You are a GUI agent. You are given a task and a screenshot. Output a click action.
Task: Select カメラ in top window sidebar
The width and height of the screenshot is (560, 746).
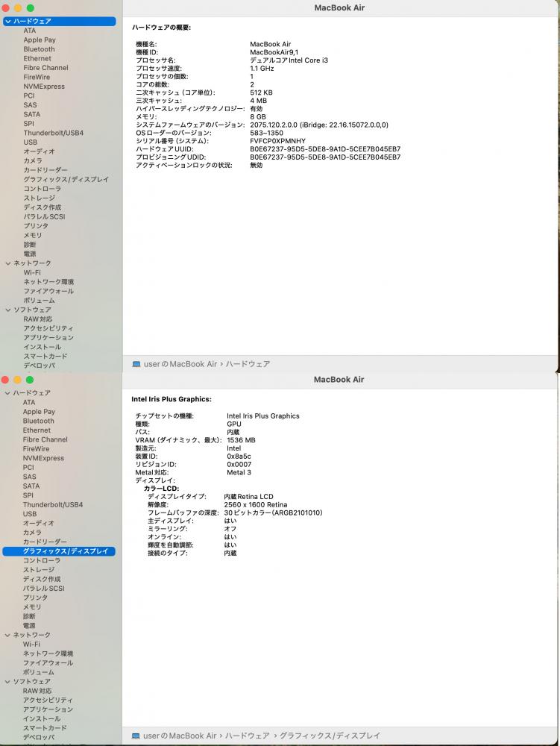click(33, 161)
